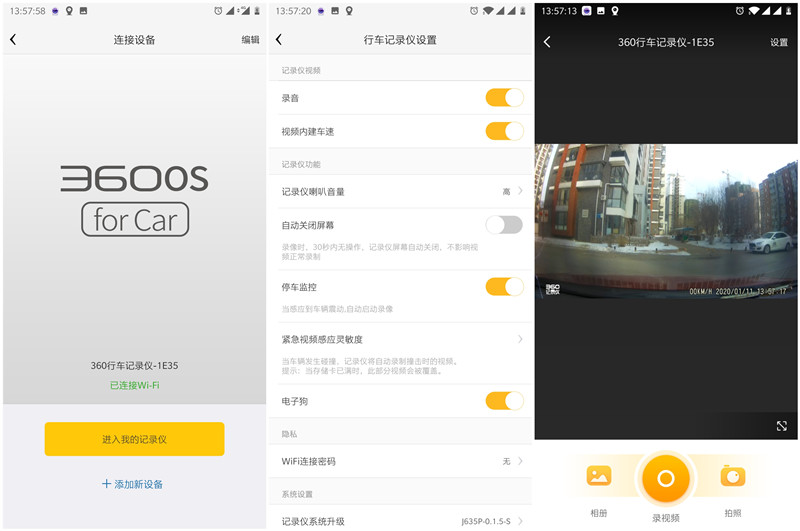Screen dimensions: 800x531
Task: Tap the 紧急视频感应灵敏度 label
Action: (322, 339)
